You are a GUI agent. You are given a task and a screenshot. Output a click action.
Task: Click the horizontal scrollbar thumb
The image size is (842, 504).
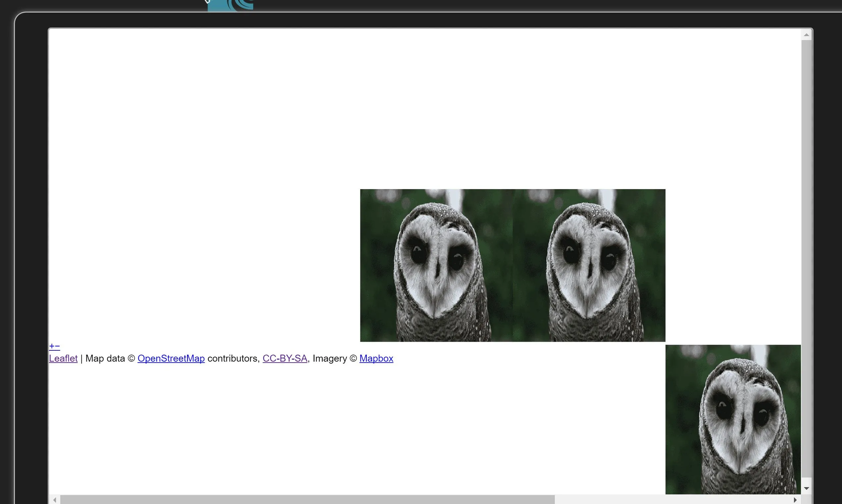point(307,500)
